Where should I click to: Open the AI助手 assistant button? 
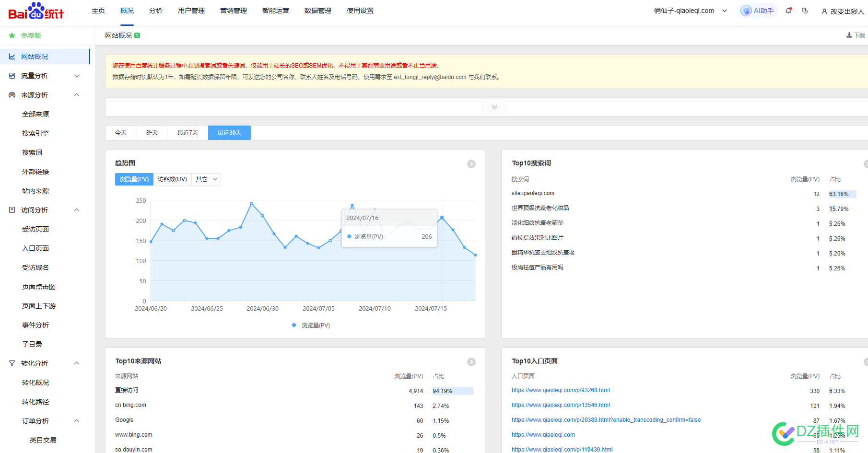tap(757, 11)
